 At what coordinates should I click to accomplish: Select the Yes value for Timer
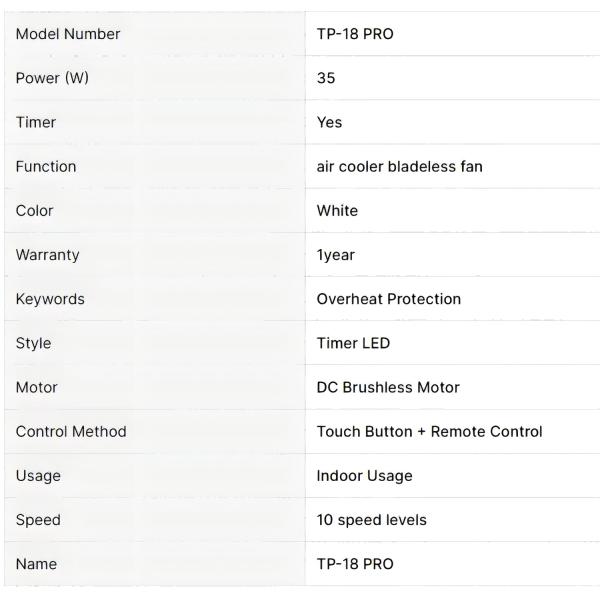pyautogui.click(x=329, y=122)
